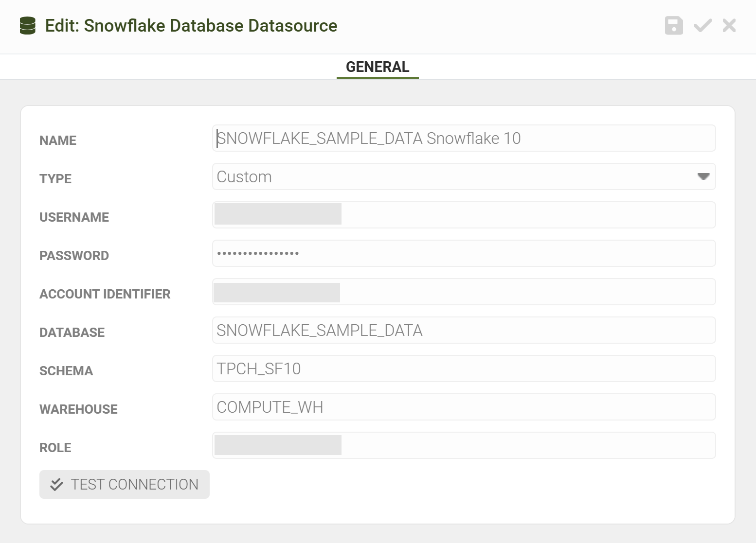The image size is (756, 543).
Task: Edit the WAREHOUSE field COMPUTE_WH
Action: [464, 407]
